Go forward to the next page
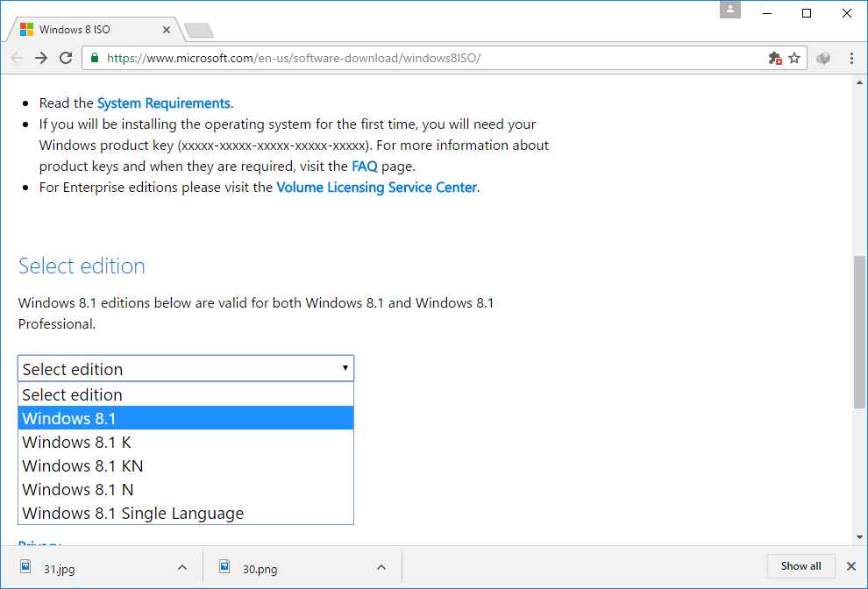 coord(41,58)
